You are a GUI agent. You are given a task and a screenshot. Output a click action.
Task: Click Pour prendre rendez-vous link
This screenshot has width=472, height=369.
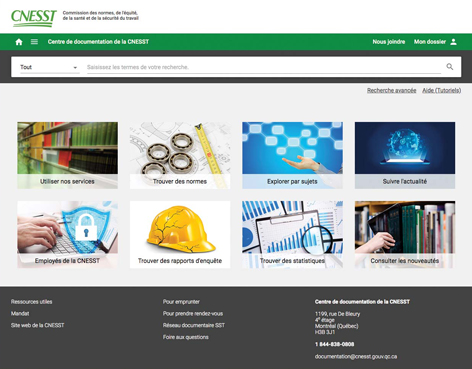click(x=193, y=314)
